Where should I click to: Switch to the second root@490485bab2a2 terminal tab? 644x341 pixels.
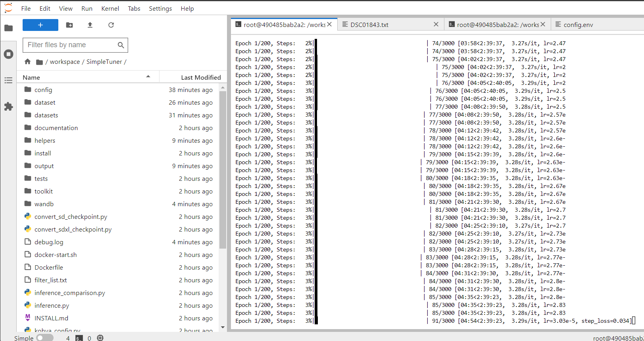[x=498, y=25]
